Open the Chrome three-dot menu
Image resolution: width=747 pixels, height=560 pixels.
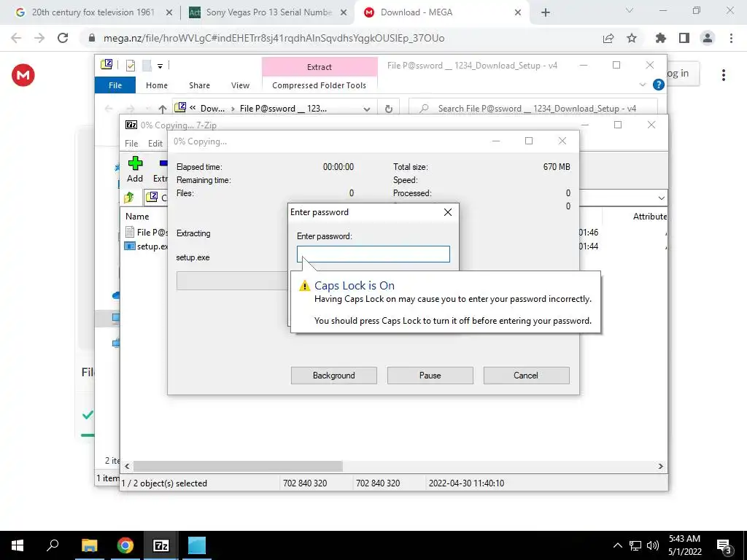coord(731,38)
